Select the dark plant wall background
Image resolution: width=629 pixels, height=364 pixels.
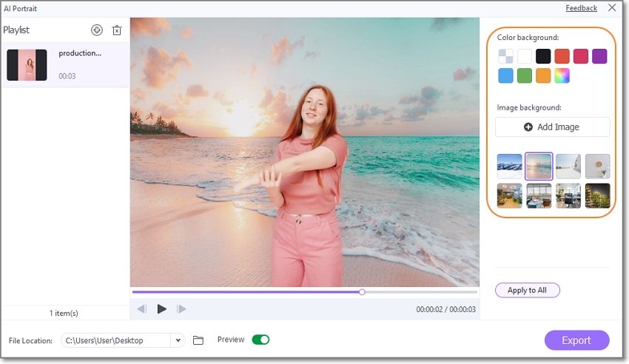[x=597, y=195]
